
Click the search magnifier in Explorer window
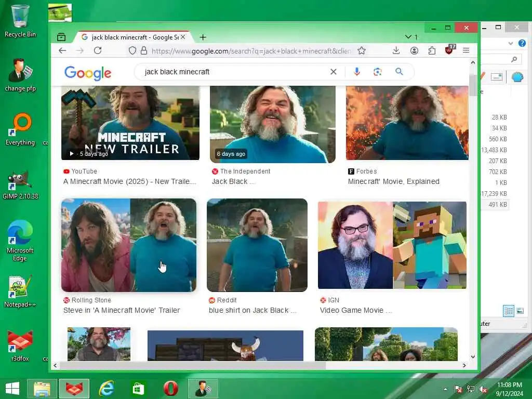click(x=514, y=59)
